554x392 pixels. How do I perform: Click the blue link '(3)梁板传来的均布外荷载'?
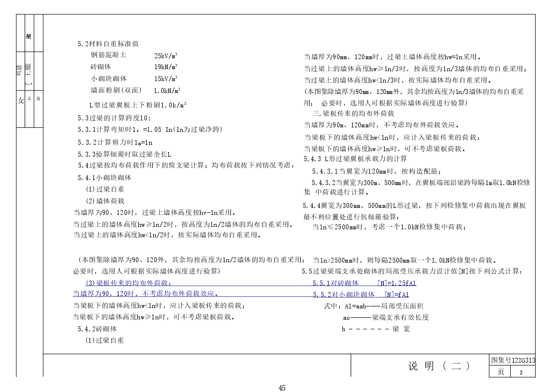tap(128, 283)
